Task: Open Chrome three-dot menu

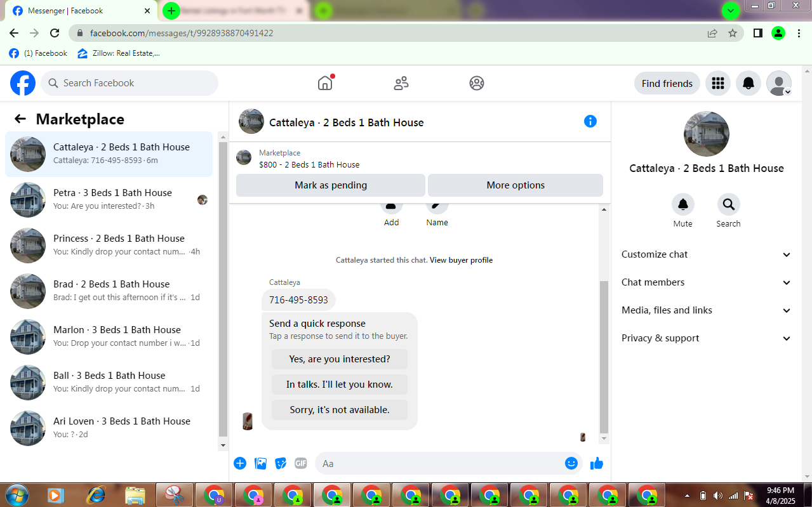Action: (799, 33)
